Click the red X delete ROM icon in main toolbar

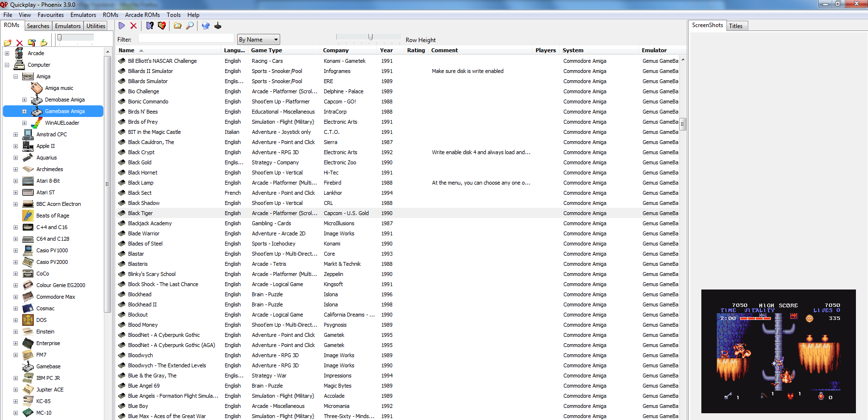134,26
